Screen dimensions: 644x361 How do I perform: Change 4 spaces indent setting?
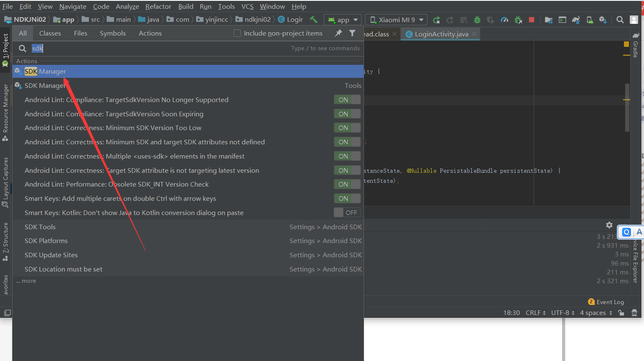pyautogui.click(x=596, y=312)
